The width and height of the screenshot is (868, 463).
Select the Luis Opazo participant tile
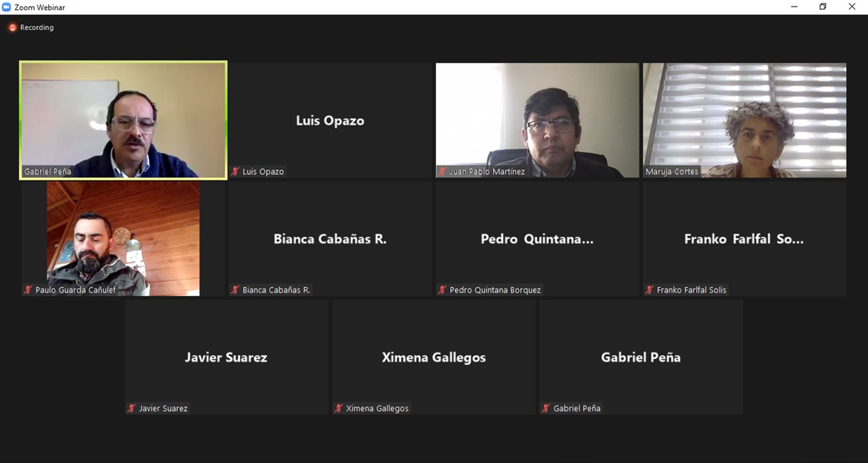coord(330,120)
